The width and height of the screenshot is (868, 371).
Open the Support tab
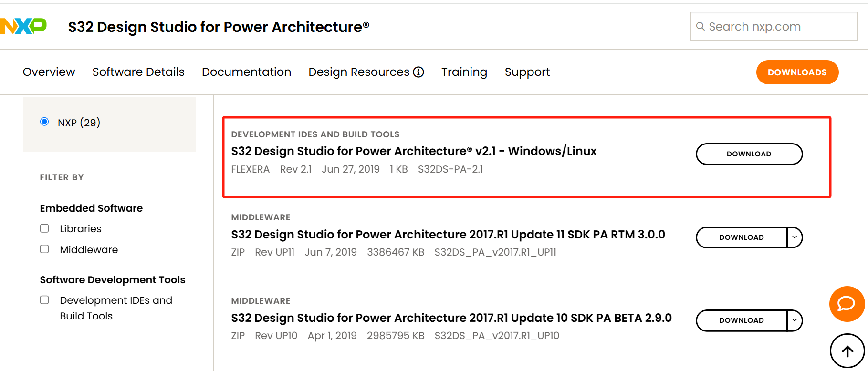[527, 72]
